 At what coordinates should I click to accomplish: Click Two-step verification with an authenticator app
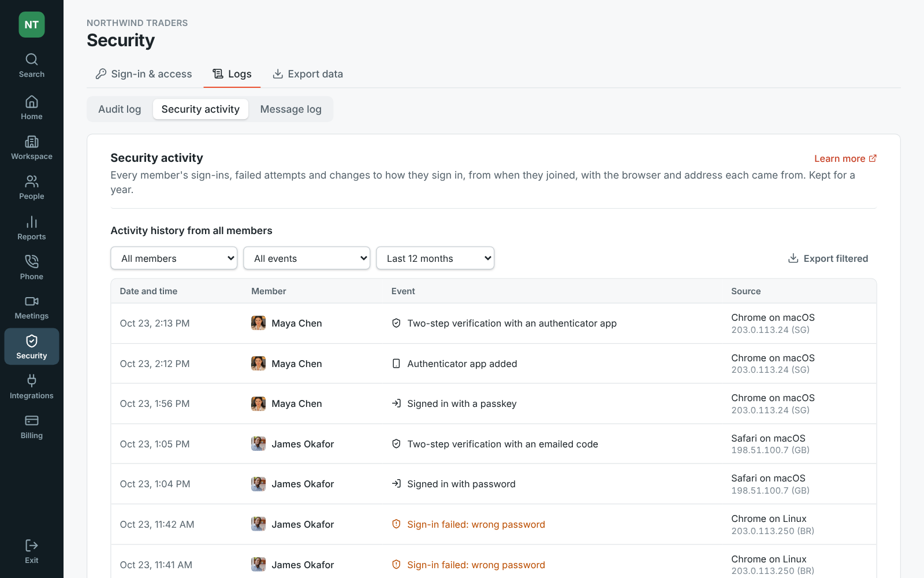pyautogui.click(x=512, y=323)
